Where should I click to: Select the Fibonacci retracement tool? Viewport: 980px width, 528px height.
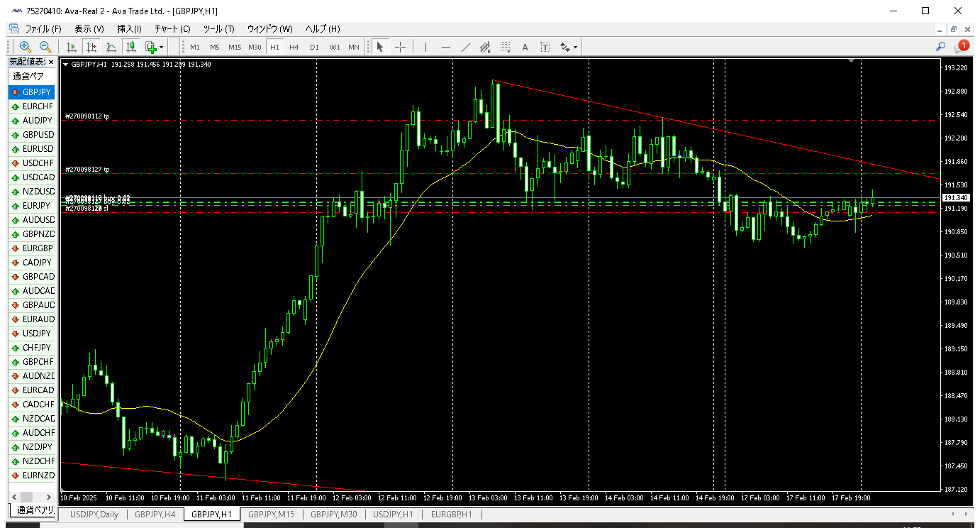click(x=505, y=47)
